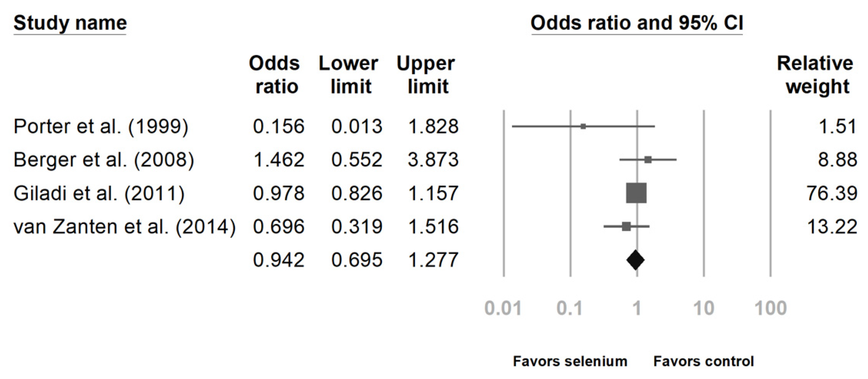The width and height of the screenshot is (868, 379).
Task: Click the van Zanten et al. (2014) label
Action: [124, 226]
